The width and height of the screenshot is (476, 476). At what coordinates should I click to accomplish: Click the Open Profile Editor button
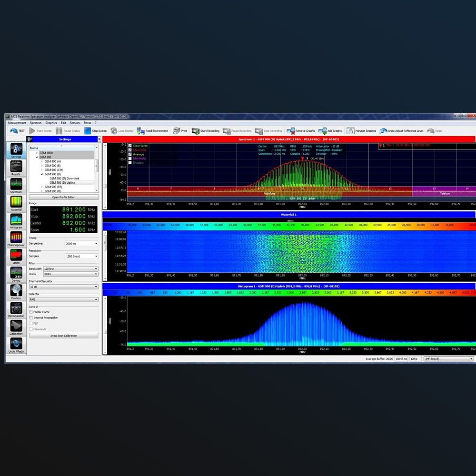click(x=64, y=197)
